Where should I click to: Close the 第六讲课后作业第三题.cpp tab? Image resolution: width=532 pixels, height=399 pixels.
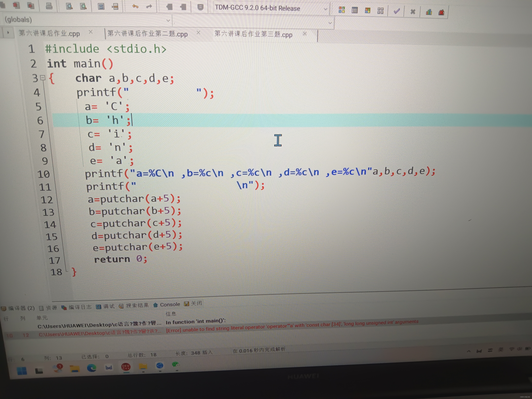click(305, 34)
